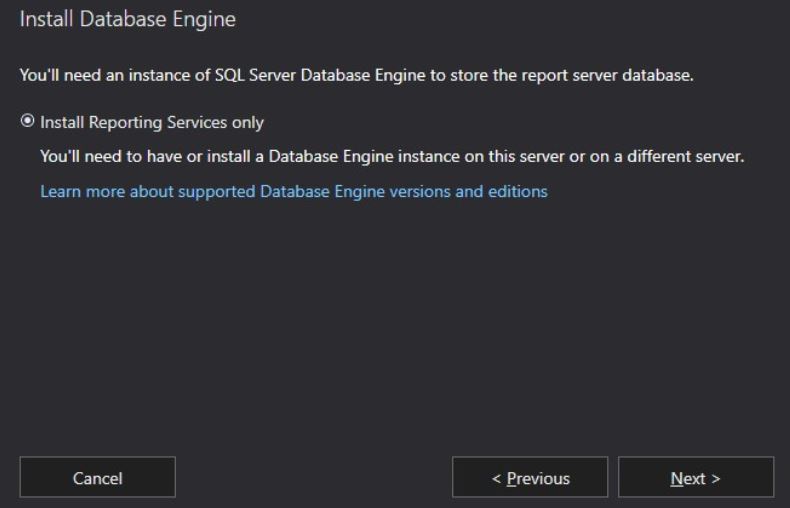Click the SQL Server Database Engine requirement sentence
This screenshot has height=508, width=790.
click(357, 76)
